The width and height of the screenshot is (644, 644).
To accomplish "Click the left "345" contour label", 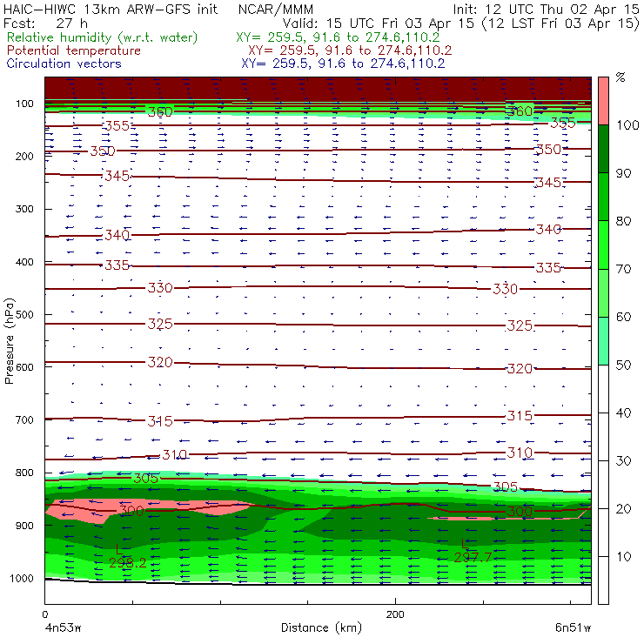I will [117, 176].
